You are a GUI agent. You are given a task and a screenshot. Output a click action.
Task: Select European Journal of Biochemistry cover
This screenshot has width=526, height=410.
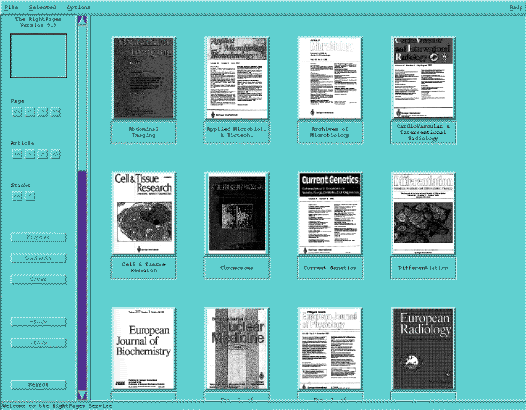[x=143, y=349]
